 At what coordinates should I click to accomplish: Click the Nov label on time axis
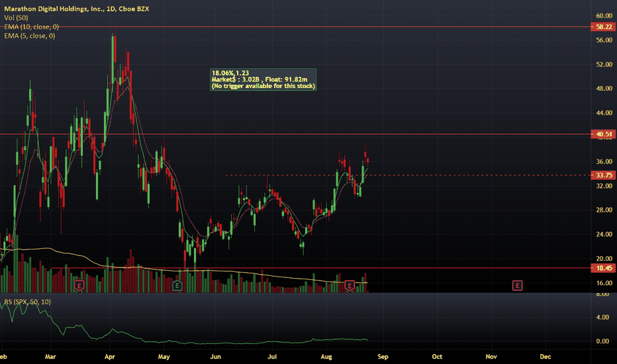pos(491,357)
